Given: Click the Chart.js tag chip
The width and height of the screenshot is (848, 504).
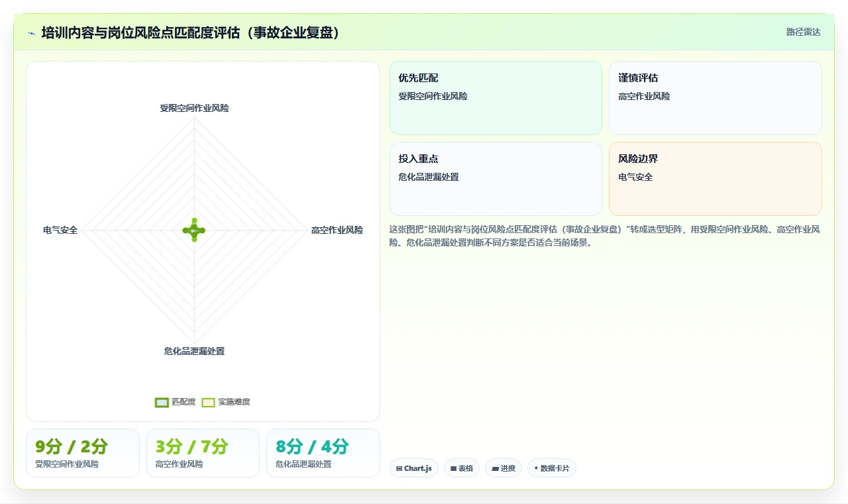Looking at the screenshot, I should pos(414,468).
